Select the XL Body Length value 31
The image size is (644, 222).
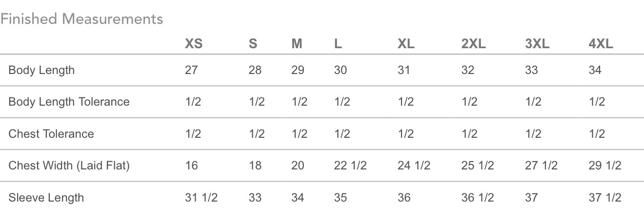tap(403, 70)
